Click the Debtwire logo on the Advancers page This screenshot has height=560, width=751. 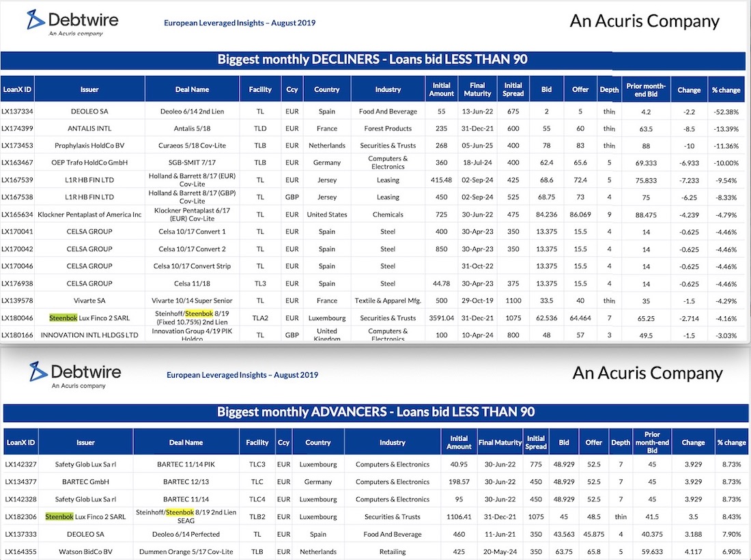(75, 374)
